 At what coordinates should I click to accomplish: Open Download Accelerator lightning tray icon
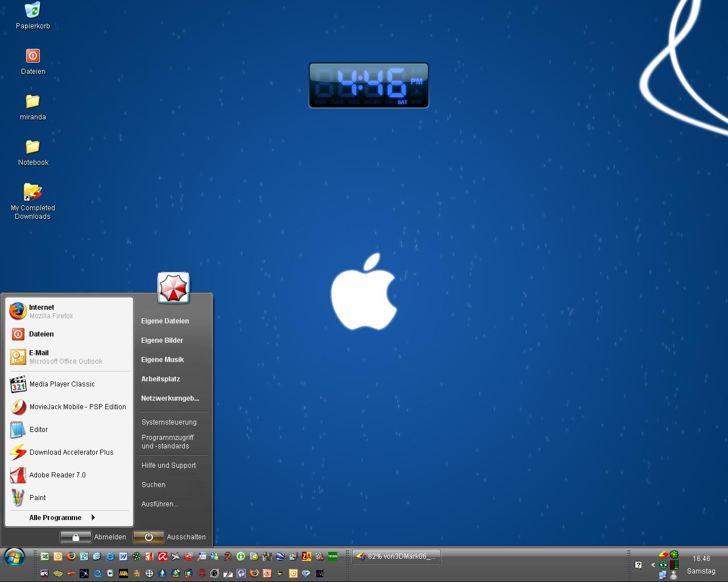click(663, 555)
